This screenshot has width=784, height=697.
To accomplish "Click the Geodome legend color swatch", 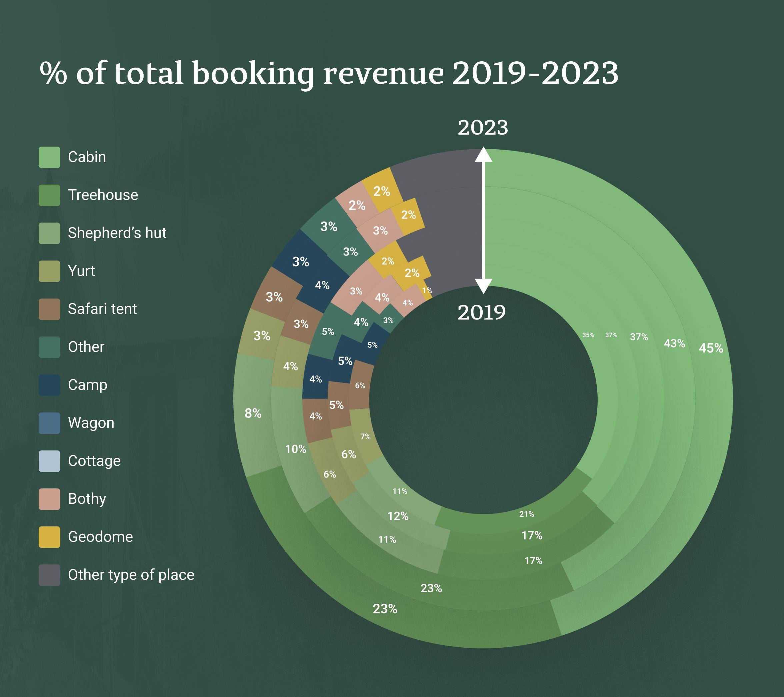I will click(x=49, y=537).
